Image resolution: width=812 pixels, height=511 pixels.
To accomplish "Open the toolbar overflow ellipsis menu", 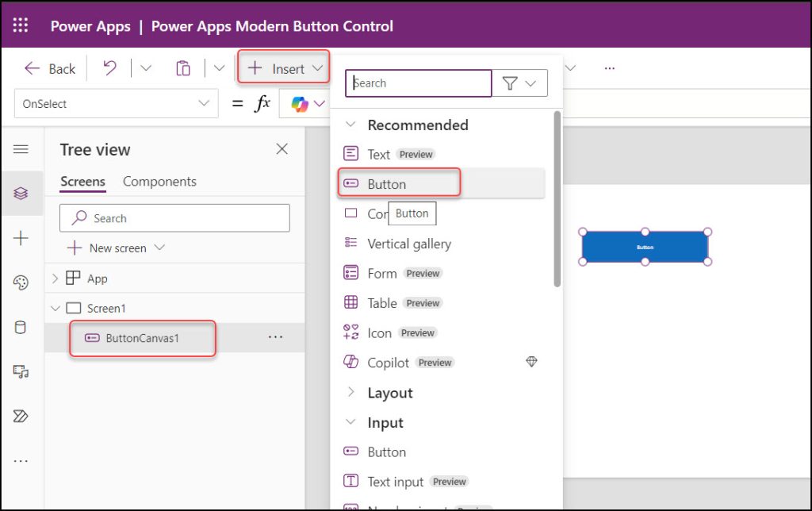I will click(x=610, y=68).
